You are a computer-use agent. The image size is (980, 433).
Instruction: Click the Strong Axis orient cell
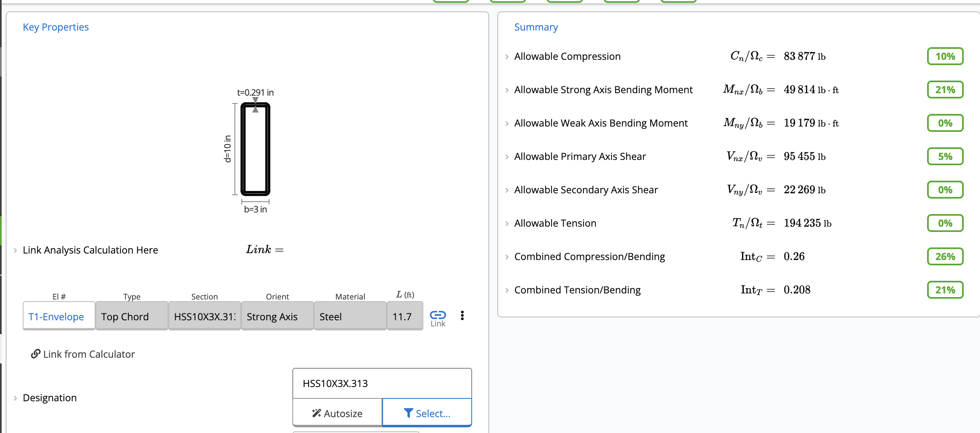[277, 316]
